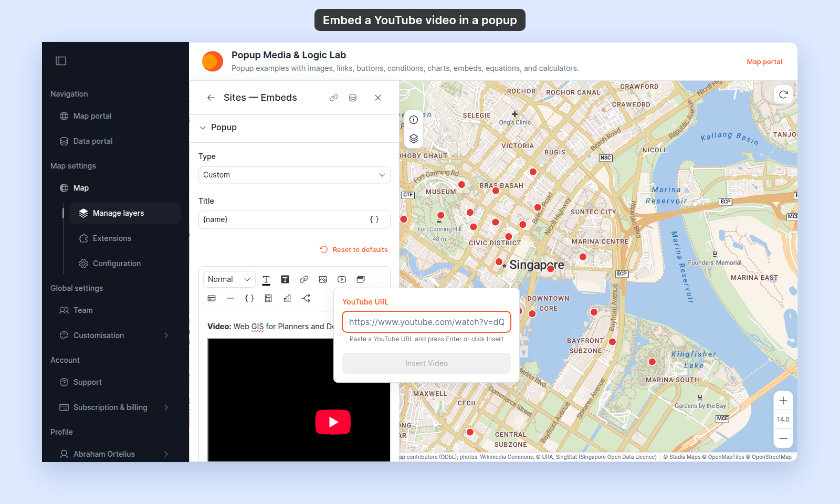Open the Normal text style dropdown
The height and width of the screenshot is (504, 840).
point(229,279)
